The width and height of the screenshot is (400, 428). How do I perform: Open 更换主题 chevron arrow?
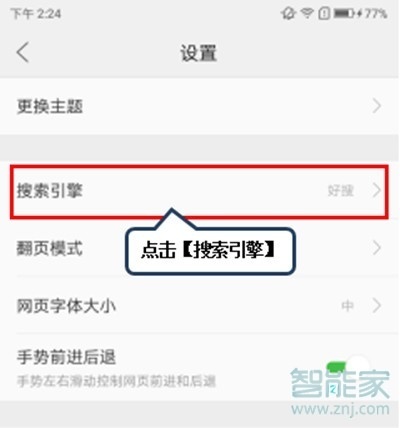(x=377, y=106)
